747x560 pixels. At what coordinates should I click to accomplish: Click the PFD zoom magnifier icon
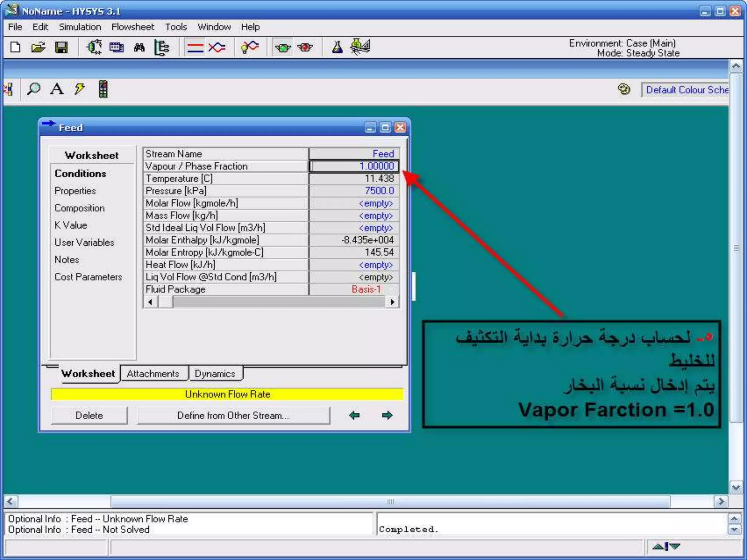(x=34, y=89)
